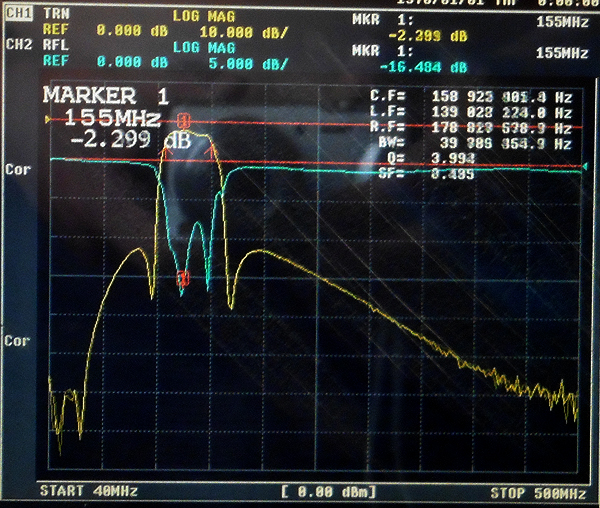Click the Q= 3.993 readout
The image size is (600, 508).
[430, 158]
